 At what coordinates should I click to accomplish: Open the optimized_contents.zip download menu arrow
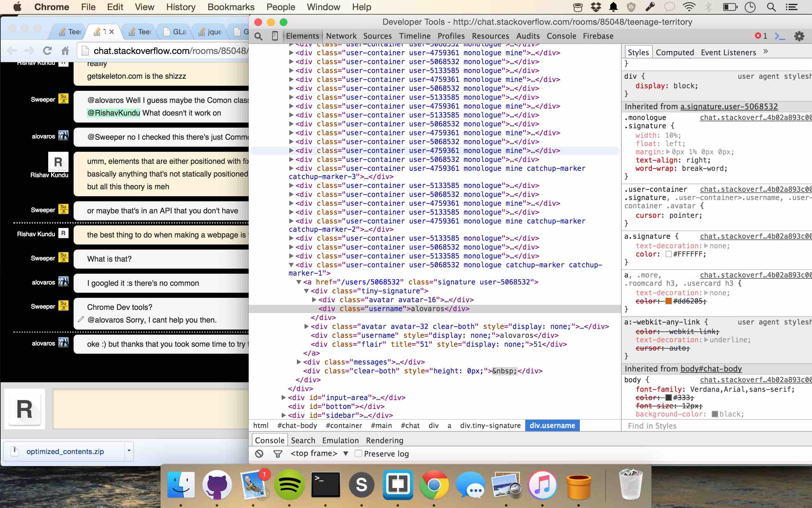128,451
